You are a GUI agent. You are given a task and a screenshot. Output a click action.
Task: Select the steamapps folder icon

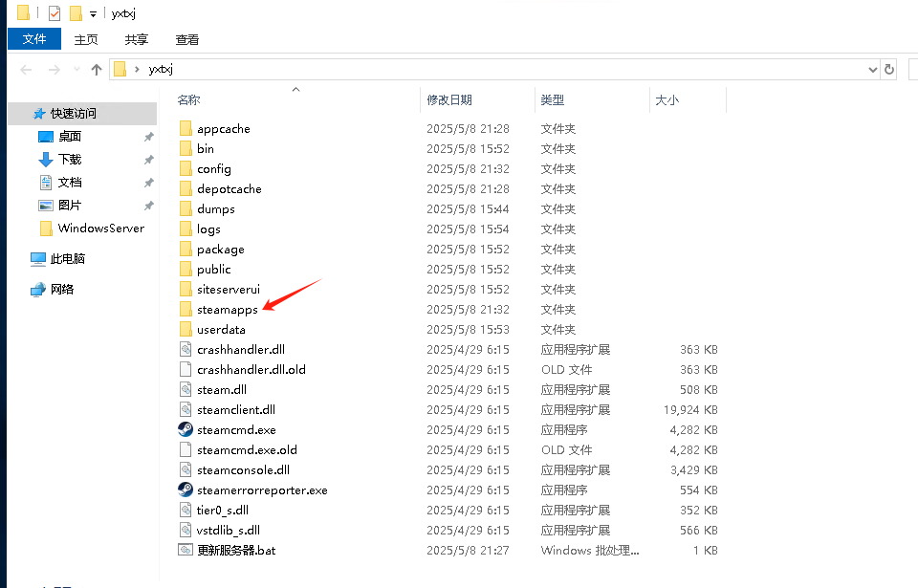tap(186, 309)
